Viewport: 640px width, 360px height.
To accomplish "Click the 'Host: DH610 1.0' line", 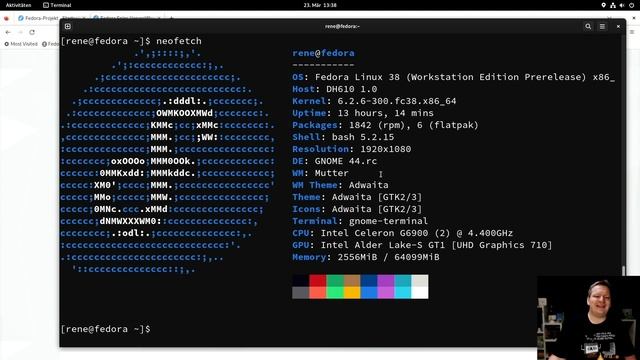I will 335,89.
